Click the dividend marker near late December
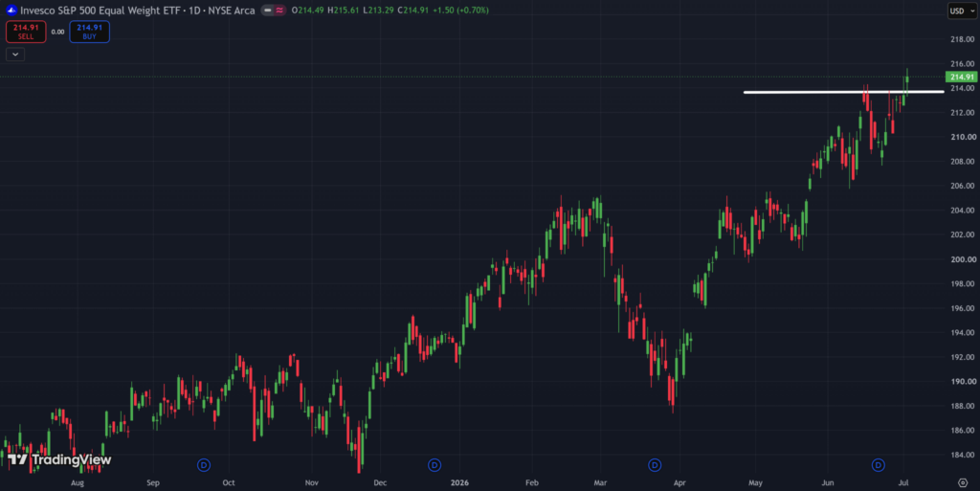 434,465
